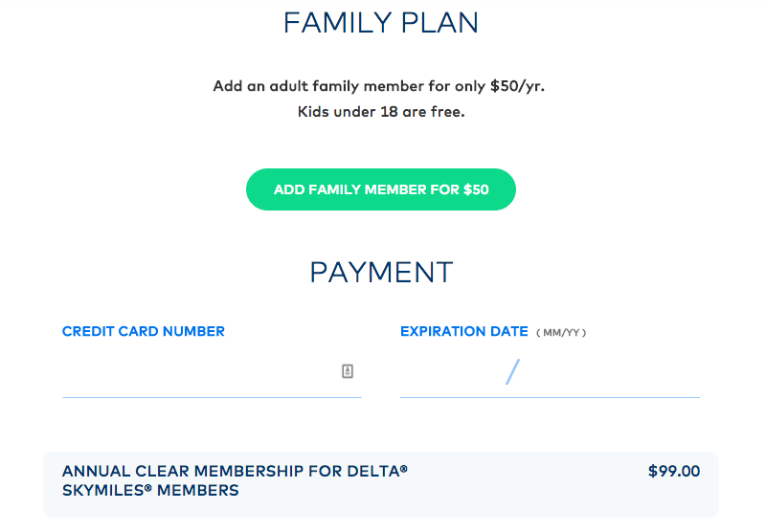The image size is (766, 532).
Task: Click the 'Kids under 18 are free' line
Action: click(x=381, y=112)
